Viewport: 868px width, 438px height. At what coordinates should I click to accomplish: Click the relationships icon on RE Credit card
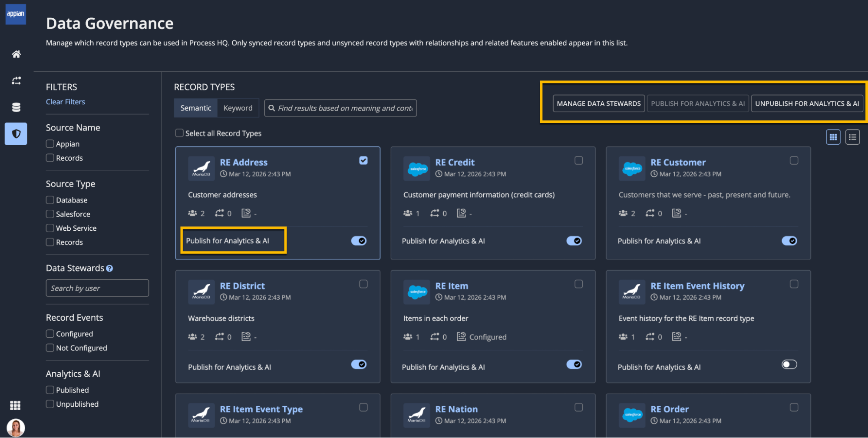coord(435,213)
